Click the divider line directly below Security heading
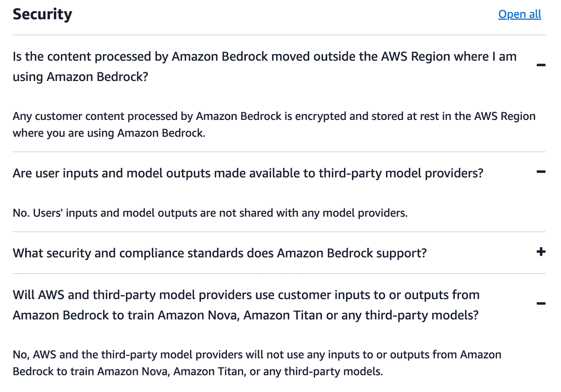Screen dimensions: 561x392 click(279, 35)
